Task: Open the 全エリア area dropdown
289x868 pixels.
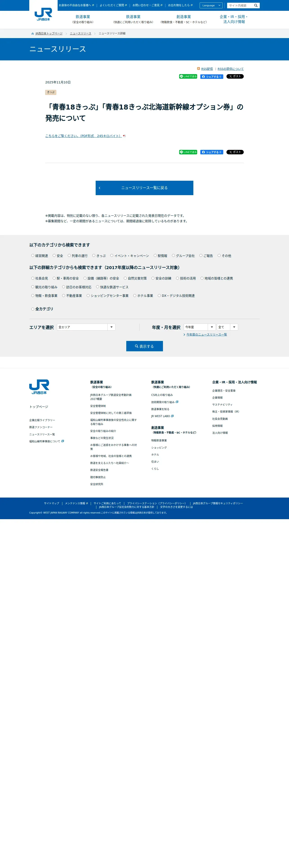Action: [x=86, y=327]
